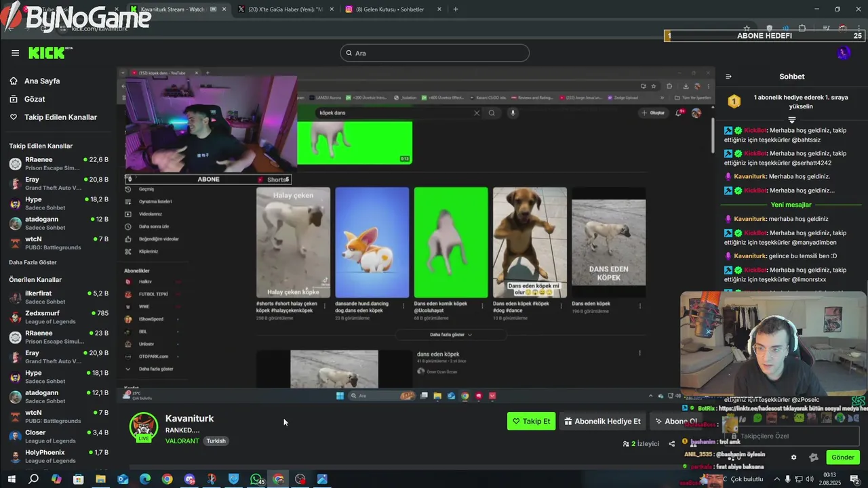Viewport: 868px width, 488px height.
Task: Bookmark this page with the star icon
Action: (747, 28)
